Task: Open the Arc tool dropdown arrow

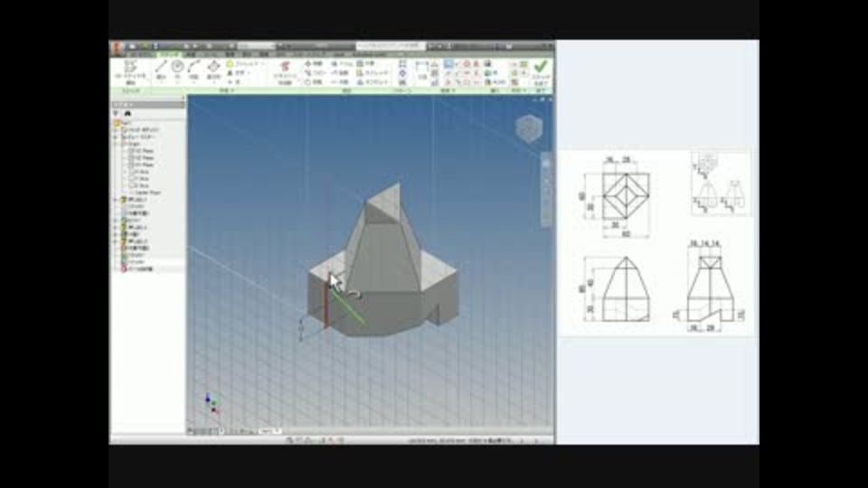Action: point(193,83)
